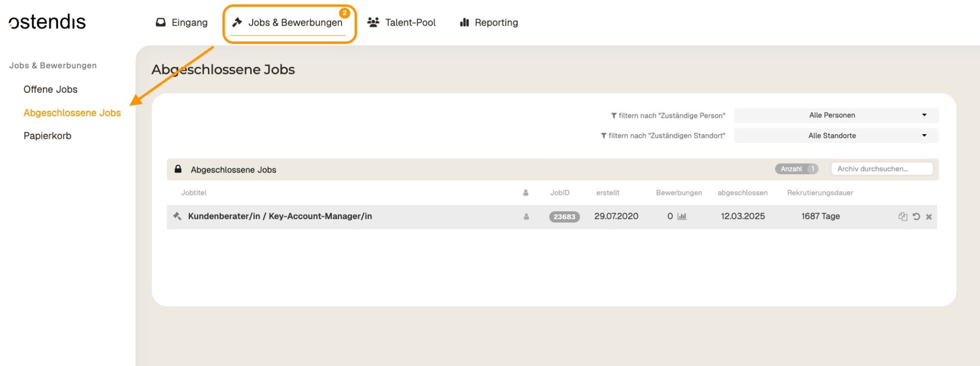Delete the job with the X icon
The image size is (980, 366).
pos(929,217)
